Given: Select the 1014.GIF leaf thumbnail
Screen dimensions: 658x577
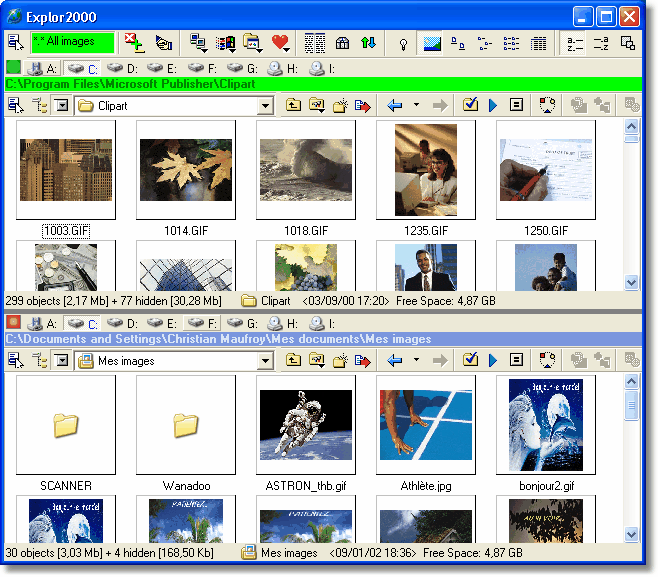Looking at the screenshot, I should pyautogui.click(x=186, y=170).
